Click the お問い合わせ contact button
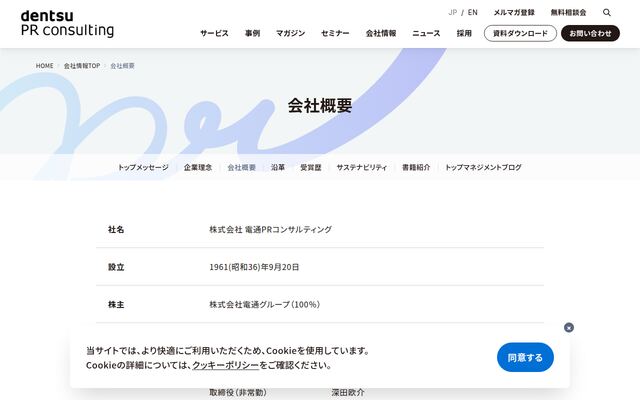The height and width of the screenshot is (400, 640). click(x=590, y=33)
